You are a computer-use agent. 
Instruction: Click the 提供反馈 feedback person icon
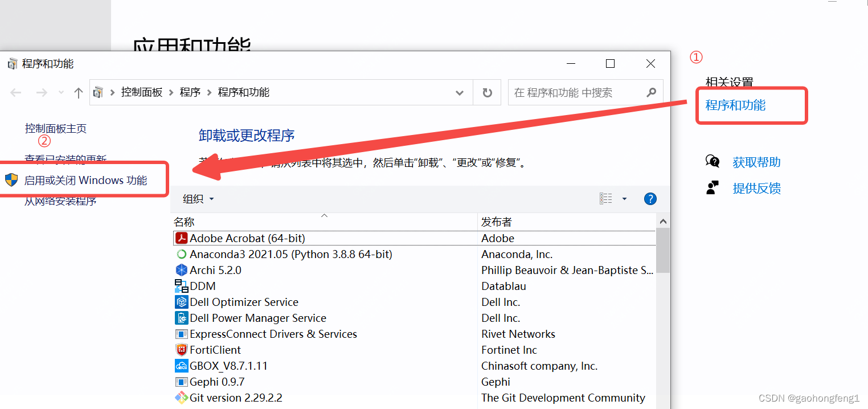713,187
